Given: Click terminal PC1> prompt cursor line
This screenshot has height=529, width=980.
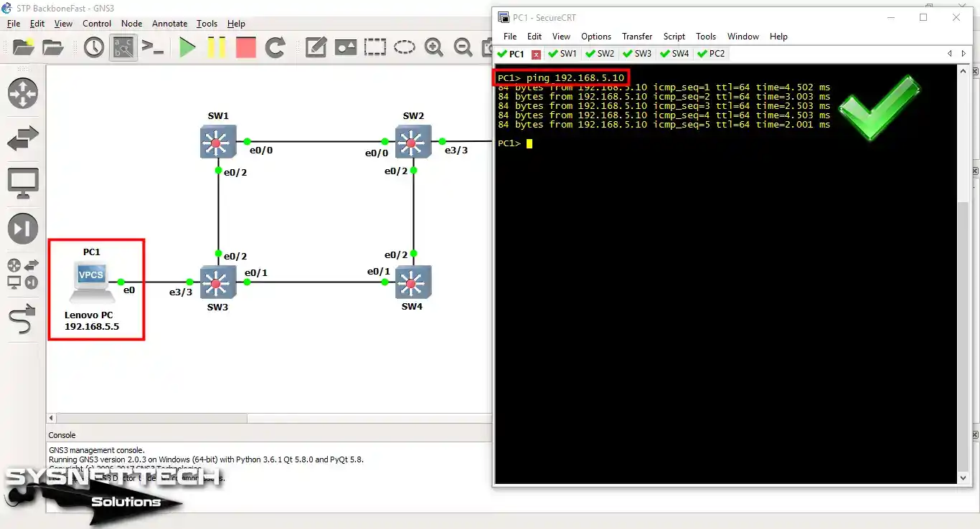Looking at the screenshot, I should [515, 143].
